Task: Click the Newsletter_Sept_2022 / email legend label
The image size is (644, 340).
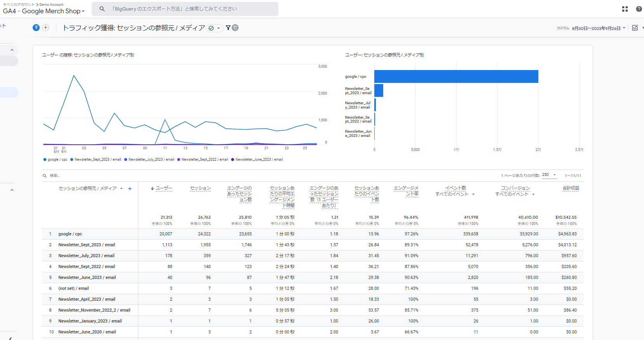Action: 205,159
